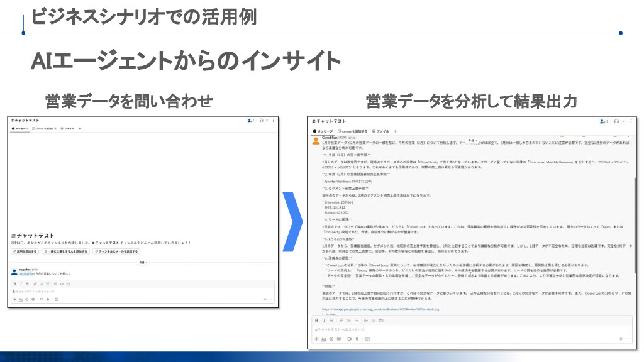Select メッセージ tab in right window
Screen dimensions: 644x362
click(323, 131)
